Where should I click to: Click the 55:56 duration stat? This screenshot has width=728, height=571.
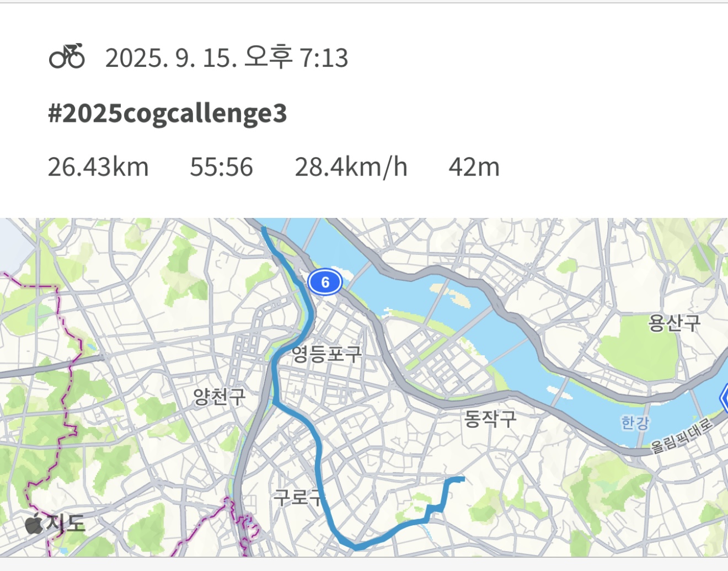coord(221,167)
